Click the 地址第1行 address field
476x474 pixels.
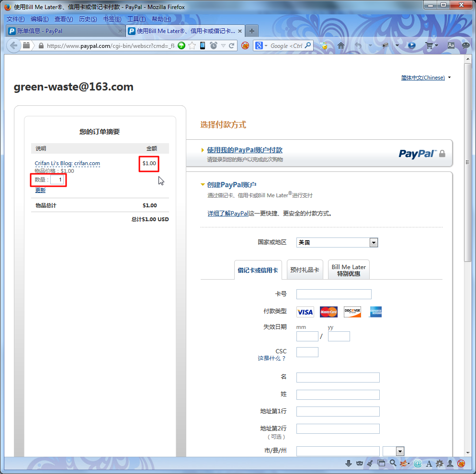pyautogui.click(x=338, y=411)
